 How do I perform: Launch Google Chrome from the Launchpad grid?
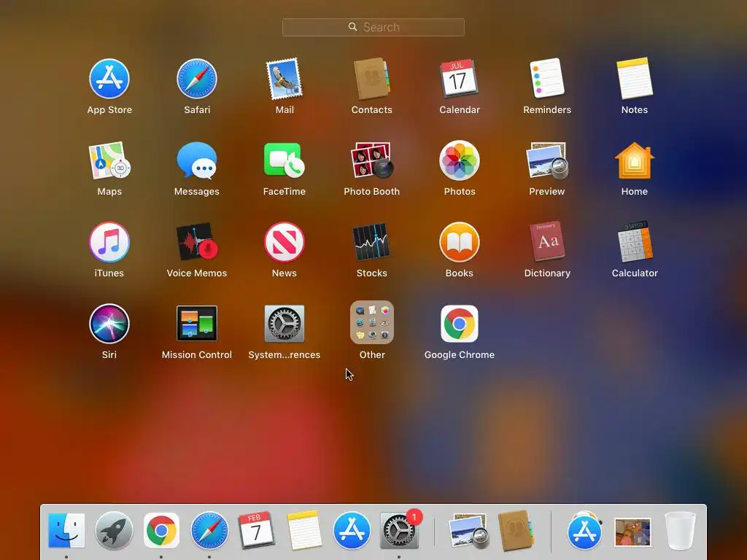point(460,324)
